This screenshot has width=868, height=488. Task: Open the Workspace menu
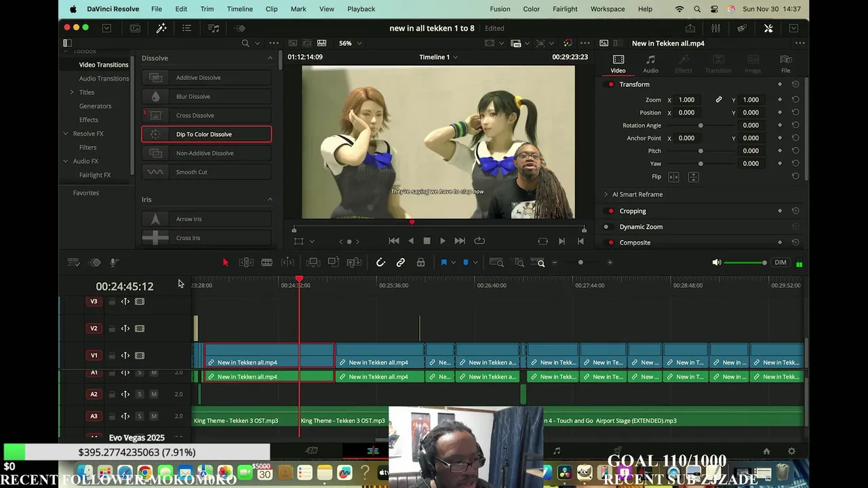pyautogui.click(x=608, y=9)
